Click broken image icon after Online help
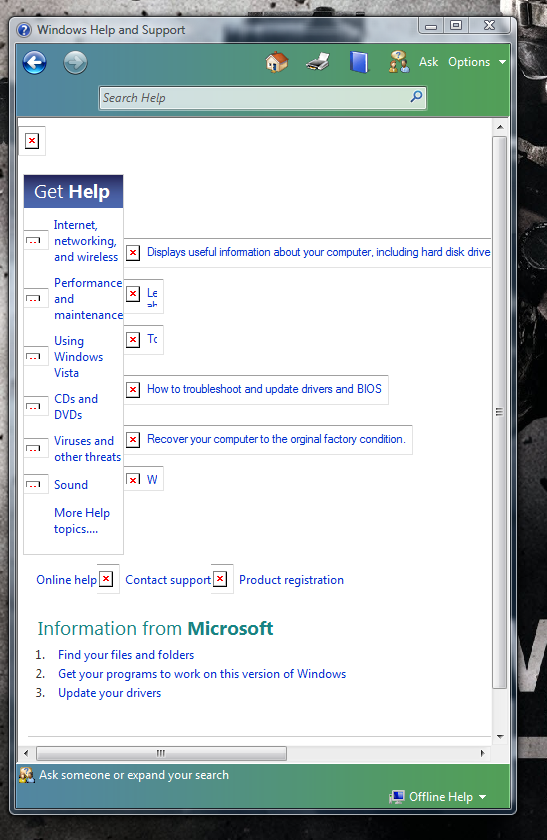The width and height of the screenshot is (547, 840). (106, 579)
